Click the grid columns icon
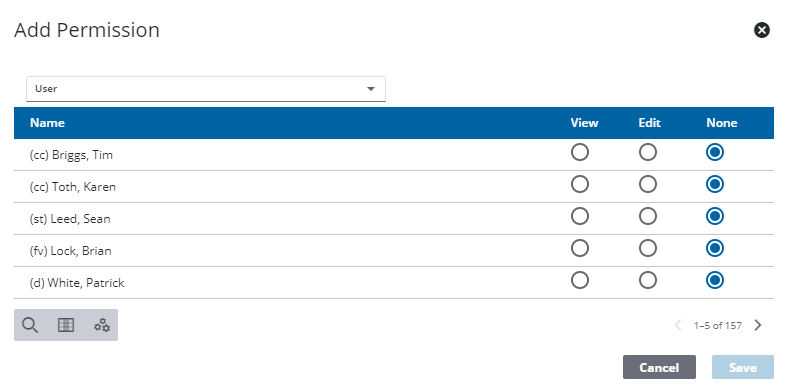Image resolution: width=786 pixels, height=390 pixels. coord(66,325)
